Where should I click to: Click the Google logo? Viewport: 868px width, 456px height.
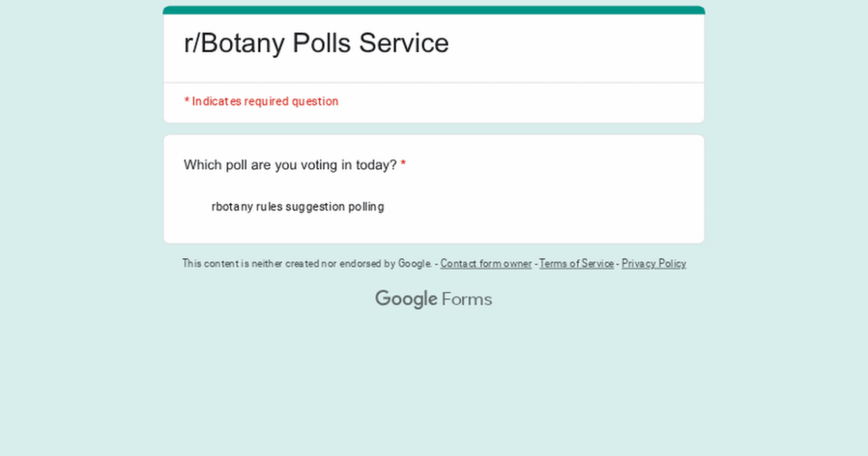[x=407, y=299]
